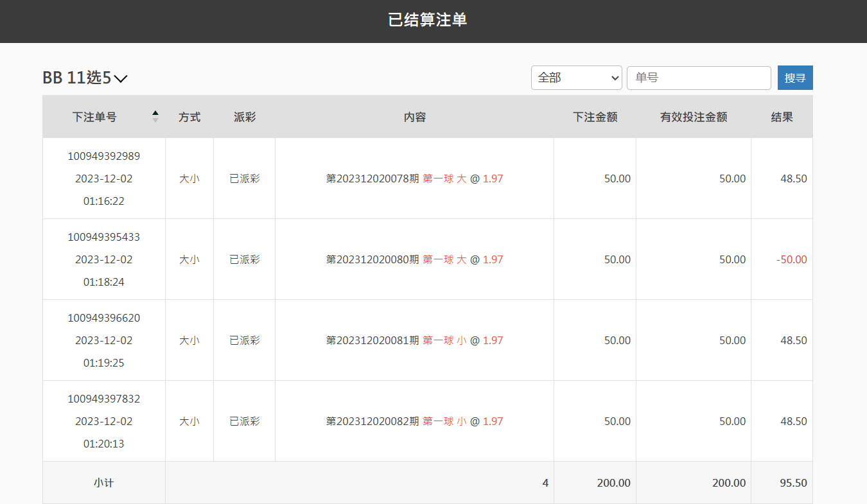Click the 小计 subtotal row label
The height and width of the screenshot is (504, 867).
104,483
